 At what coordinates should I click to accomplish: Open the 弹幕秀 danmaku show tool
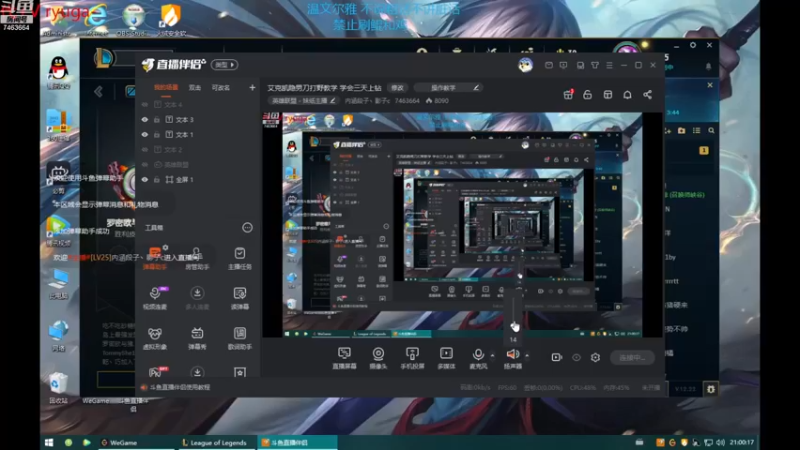coord(197,338)
